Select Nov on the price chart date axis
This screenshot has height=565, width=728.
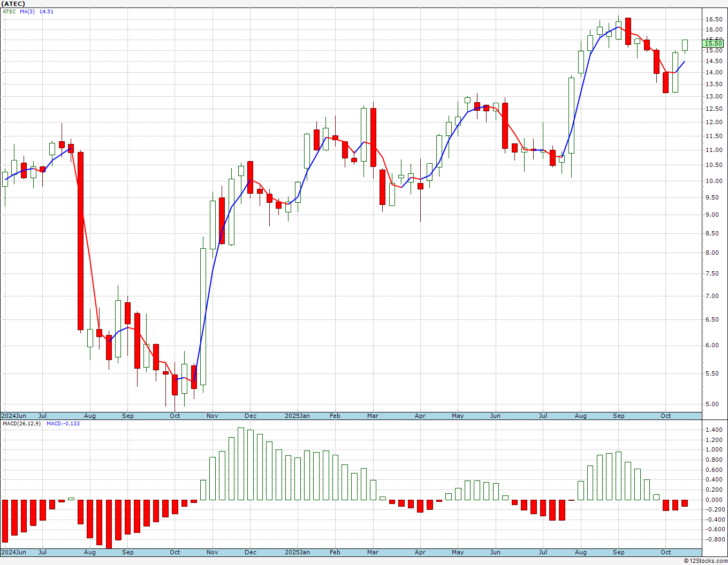tap(213, 416)
